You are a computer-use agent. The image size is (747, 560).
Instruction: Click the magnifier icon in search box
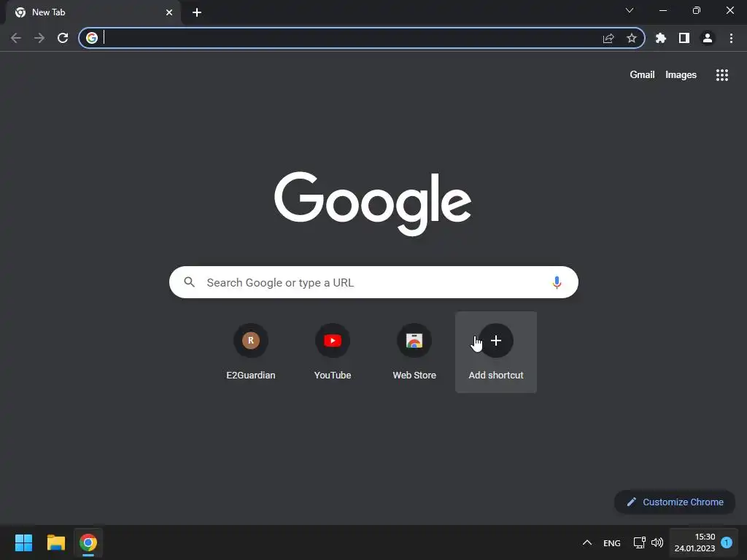[189, 282]
